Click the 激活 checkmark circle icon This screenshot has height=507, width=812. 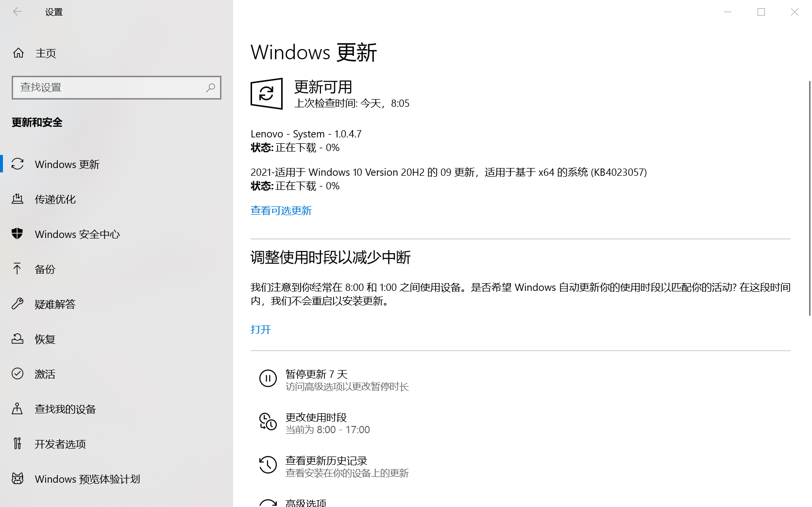[x=17, y=373]
